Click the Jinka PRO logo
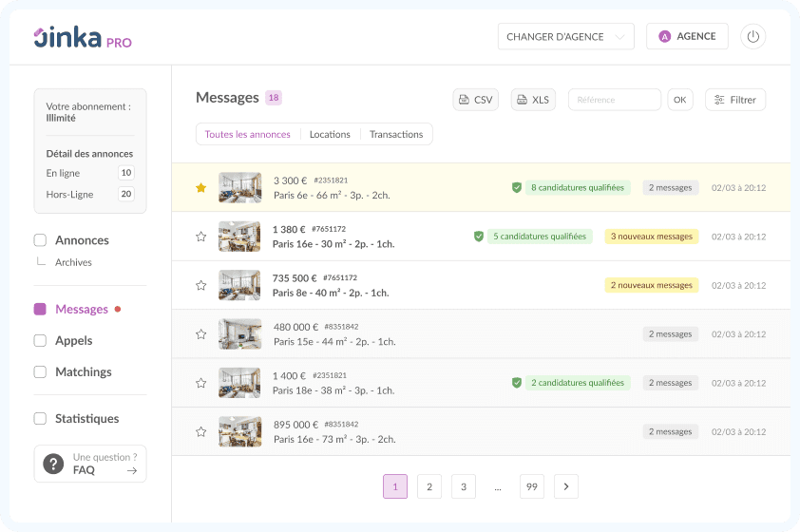Screen dimensions: 800x532 click(83, 38)
